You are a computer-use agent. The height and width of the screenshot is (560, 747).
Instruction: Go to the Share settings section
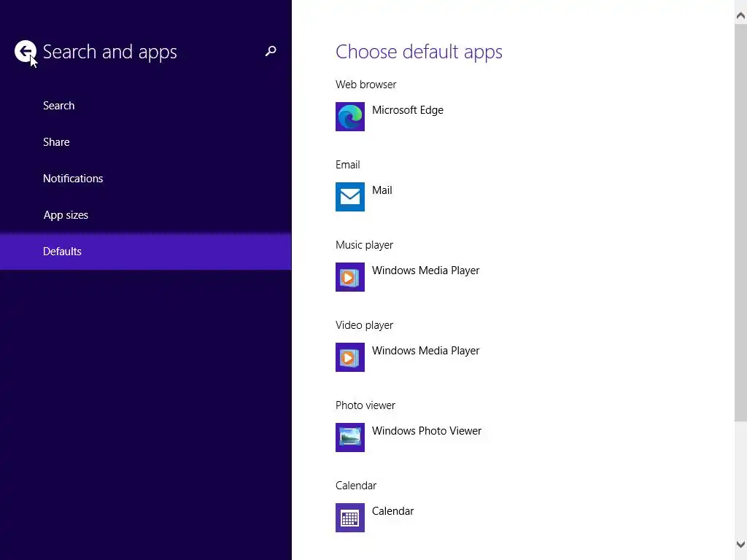(56, 142)
